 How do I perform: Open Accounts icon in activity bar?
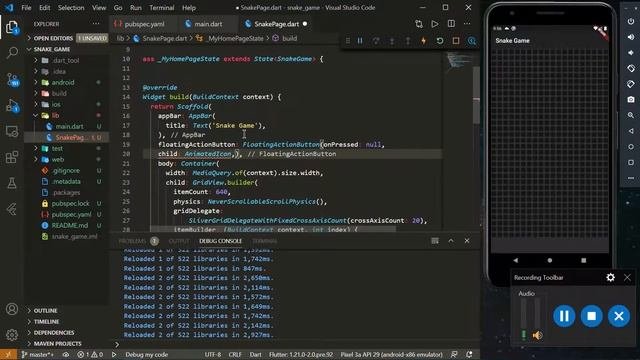coord(12,309)
